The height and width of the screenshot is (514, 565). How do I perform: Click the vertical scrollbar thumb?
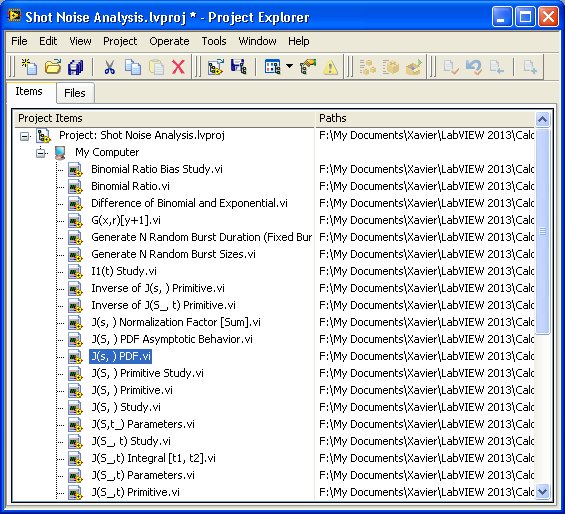click(x=542, y=231)
